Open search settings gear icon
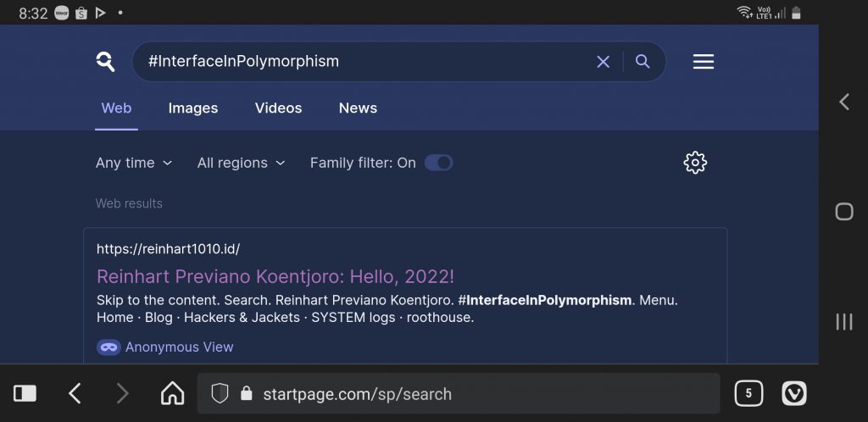This screenshot has width=868, height=422. [x=694, y=163]
